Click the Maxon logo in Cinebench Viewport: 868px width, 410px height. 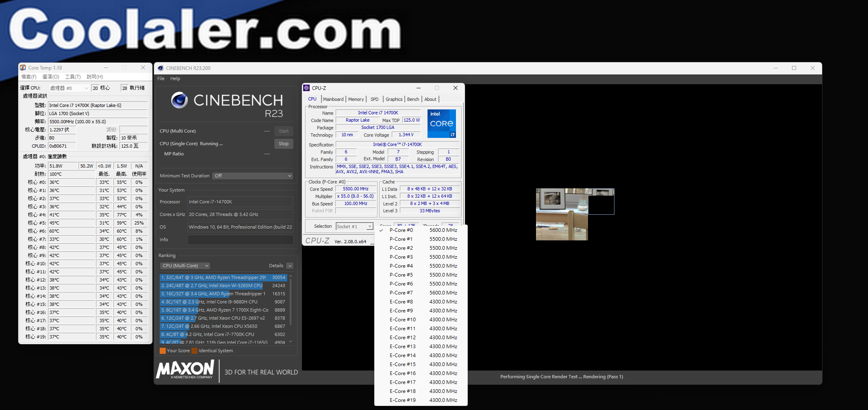(185, 370)
